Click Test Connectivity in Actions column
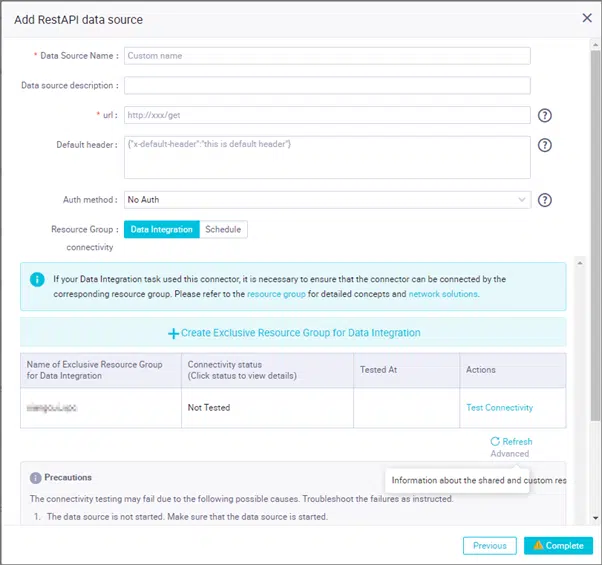The width and height of the screenshot is (602, 565). (x=499, y=408)
